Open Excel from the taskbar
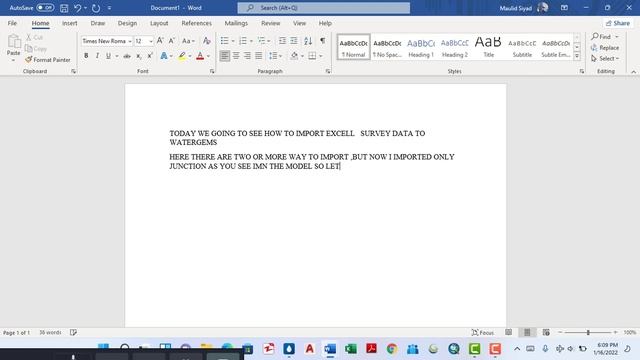The height and width of the screenshot is (360, 640). point(351,349)
